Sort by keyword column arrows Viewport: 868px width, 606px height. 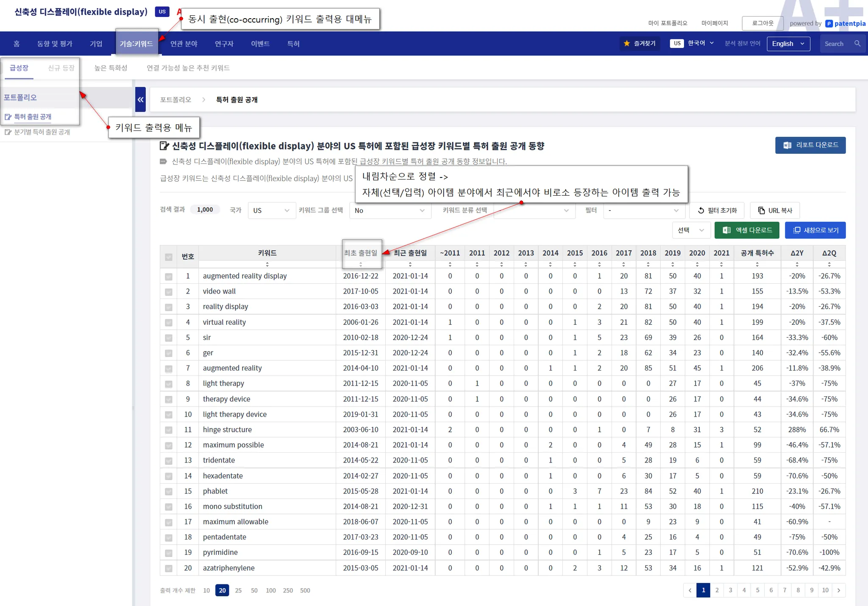click(x=267, y=264)
